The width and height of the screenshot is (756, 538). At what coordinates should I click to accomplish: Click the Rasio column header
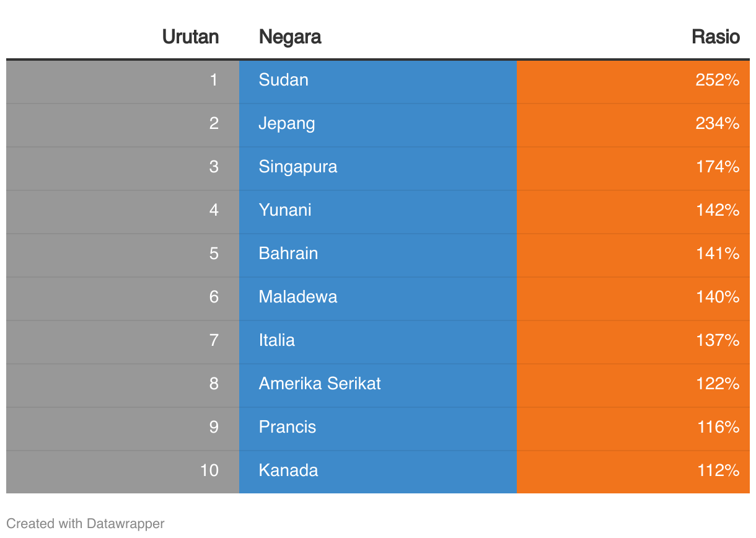(716, 37)
